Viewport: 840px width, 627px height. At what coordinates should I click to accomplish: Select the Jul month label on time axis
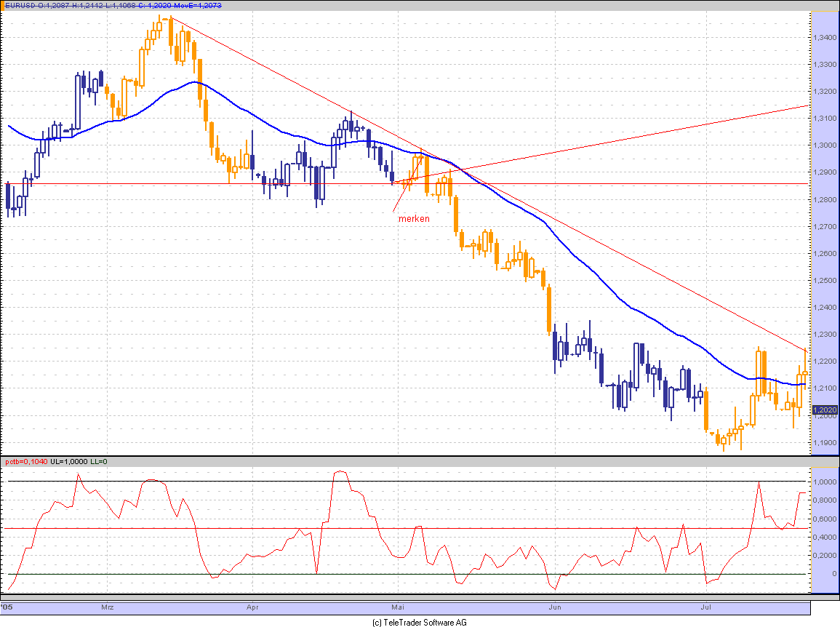[x=705, y=606]
